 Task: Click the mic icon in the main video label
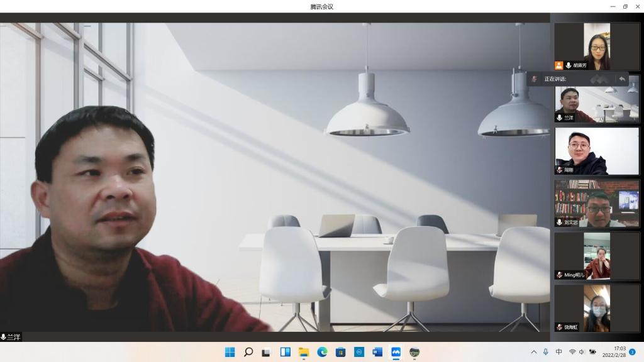4,337
